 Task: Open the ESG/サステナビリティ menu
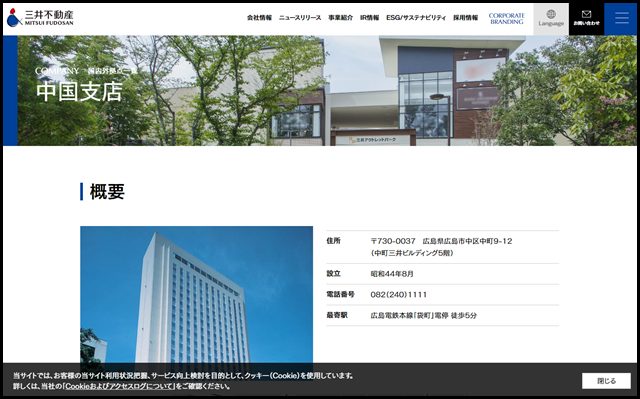[416, 18]
